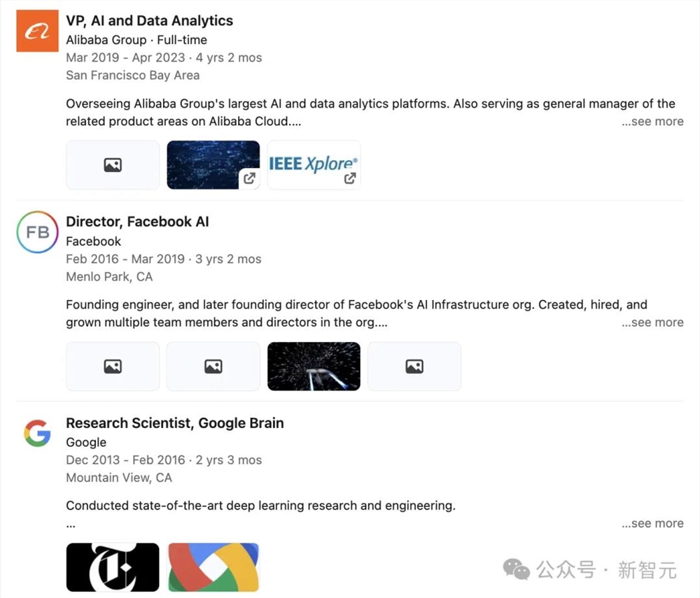This screenshot has width=700, height=598.
Task: Click the Research Scientist, Google Brain title
Action: (x=174, y=423)
